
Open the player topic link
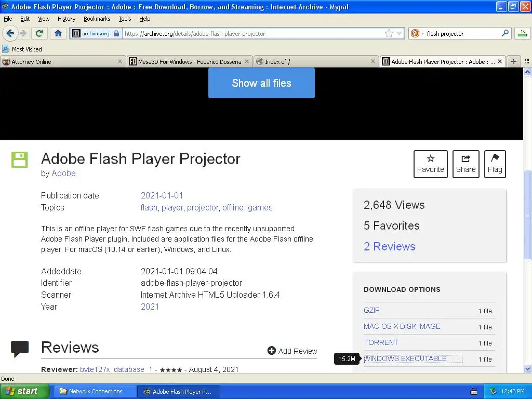point(172,207)
